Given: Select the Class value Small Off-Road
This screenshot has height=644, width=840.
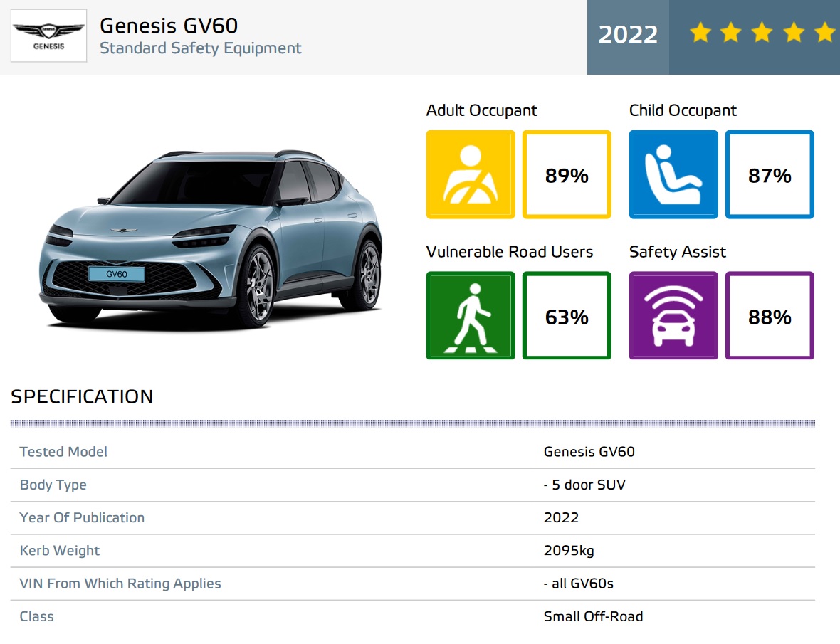Looking at the screenshot, I should (592, 616).
